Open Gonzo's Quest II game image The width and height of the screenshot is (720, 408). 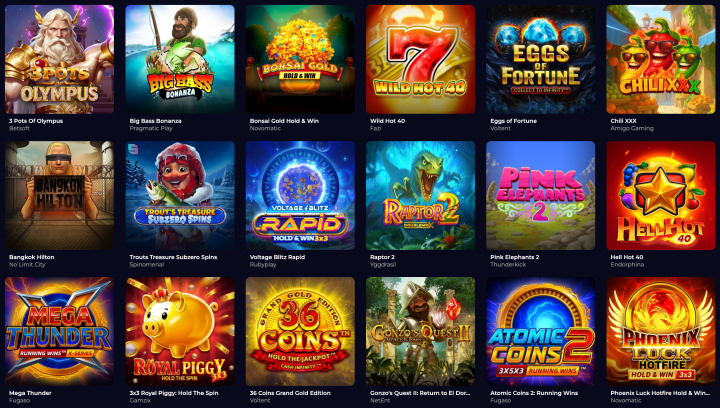point(420,331)
